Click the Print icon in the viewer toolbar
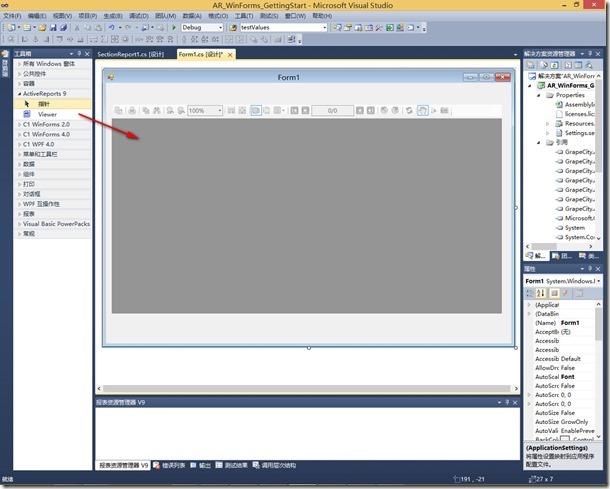610x489 pixels. 132,111
